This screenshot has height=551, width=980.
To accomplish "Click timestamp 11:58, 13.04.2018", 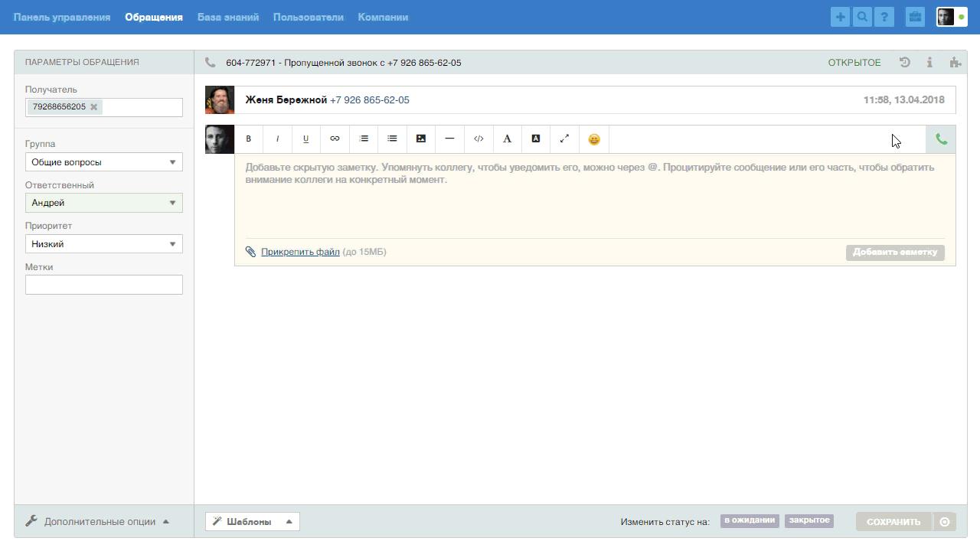I will (x=904, y=100).
